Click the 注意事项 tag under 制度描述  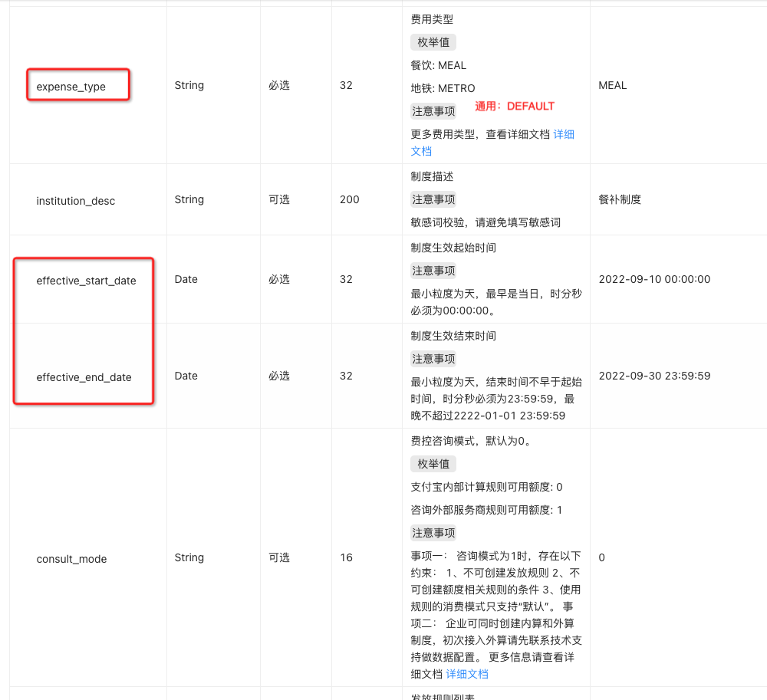point(433,199)
